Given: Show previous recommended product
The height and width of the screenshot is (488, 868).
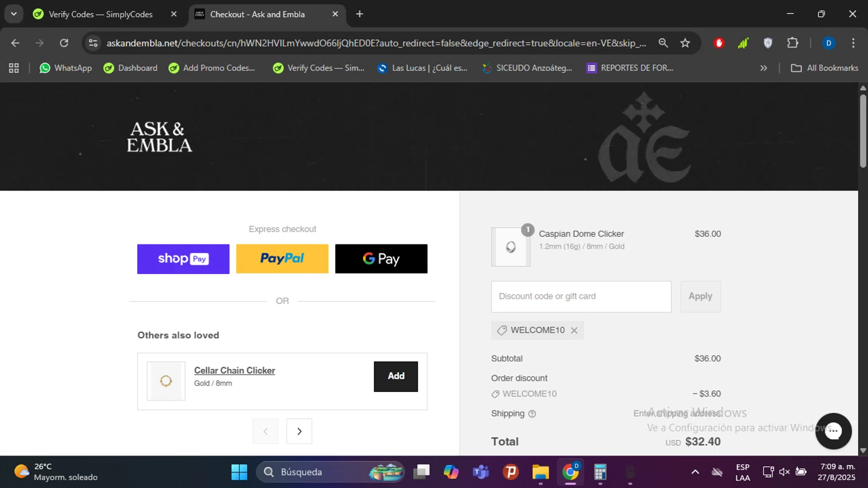Looking at the screenshot, I should pyautogui.click(x=265, y=431).
